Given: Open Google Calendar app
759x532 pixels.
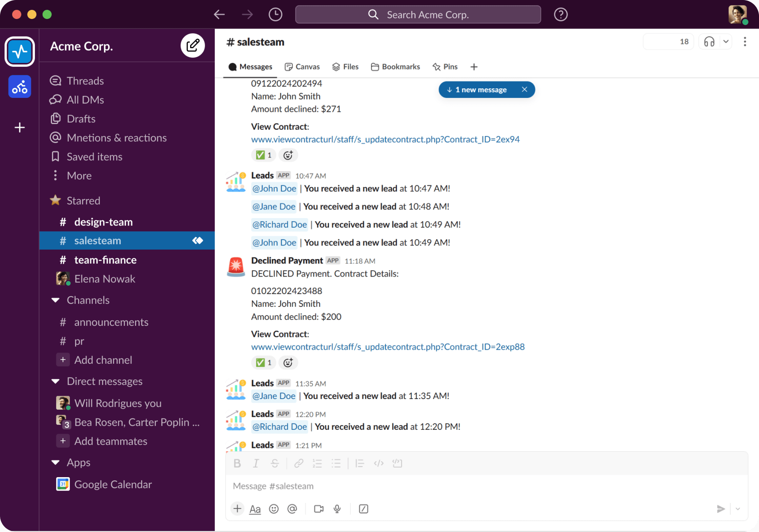Looking at the screenshot, I should click(104, 485).
